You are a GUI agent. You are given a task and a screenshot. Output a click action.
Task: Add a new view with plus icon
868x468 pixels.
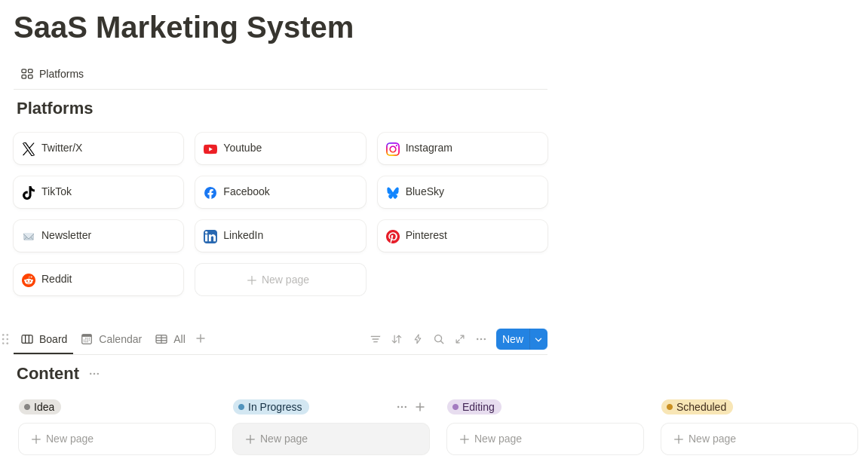[x=201, y=338]
